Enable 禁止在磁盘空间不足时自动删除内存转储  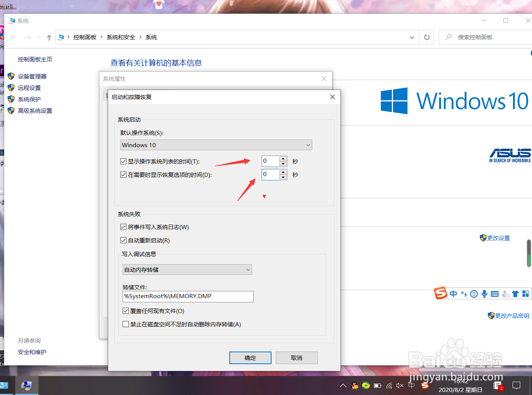pyautogui.click(x=126, y=324)
